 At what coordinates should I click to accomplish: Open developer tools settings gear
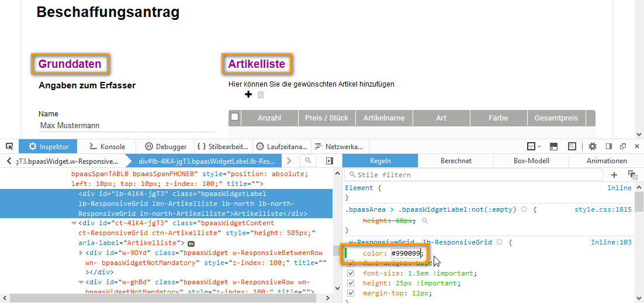[592, 146]
